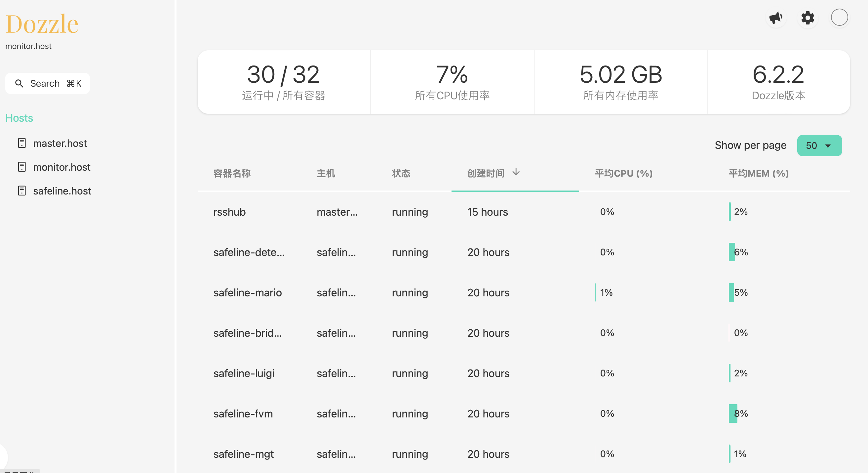Click the magnifier icon in Search
The width and height of the screenshot is (868, 473).
[x=19, y=83]
